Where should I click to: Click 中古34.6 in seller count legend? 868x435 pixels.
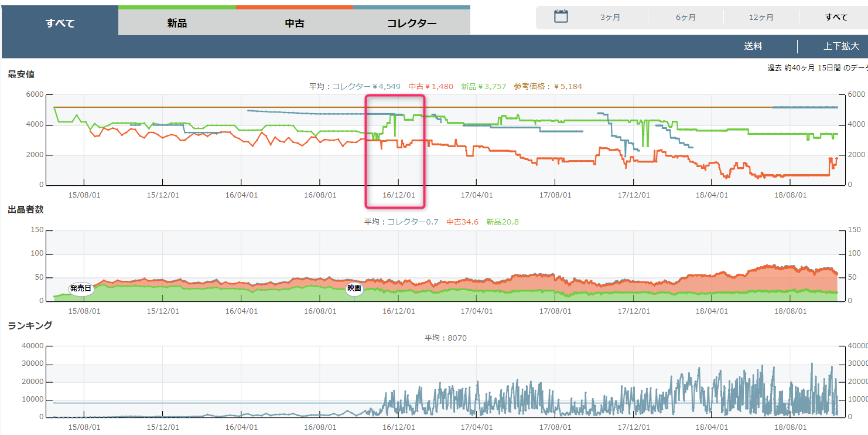coord(462,222)
